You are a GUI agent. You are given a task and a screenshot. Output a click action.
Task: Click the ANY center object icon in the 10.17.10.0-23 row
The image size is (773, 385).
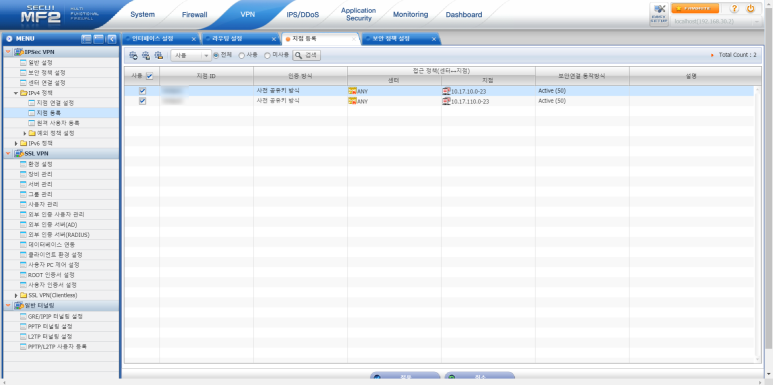coord(352,91)
